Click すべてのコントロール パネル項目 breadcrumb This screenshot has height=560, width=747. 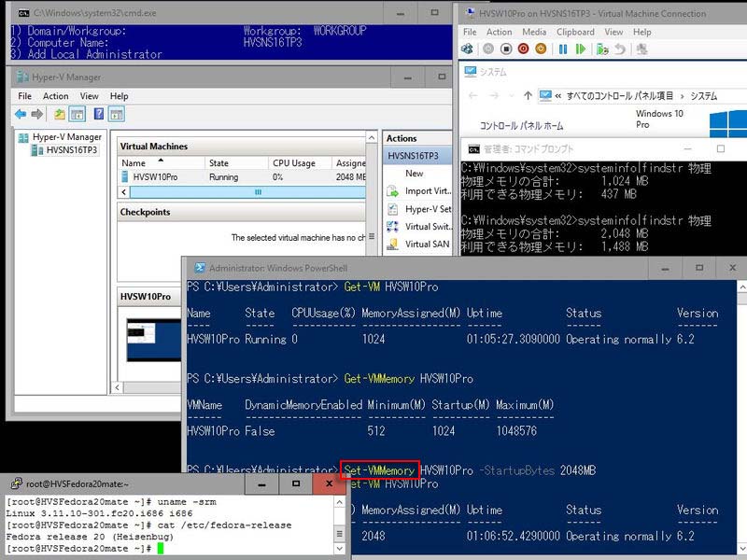620,96
